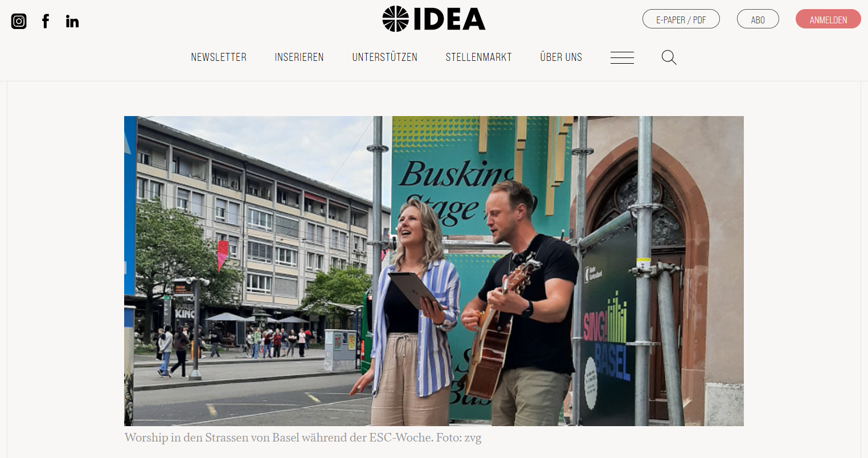Viewport: 868px width, 458px height.
Task: Select the ABO subscription button
Action: 758,19
